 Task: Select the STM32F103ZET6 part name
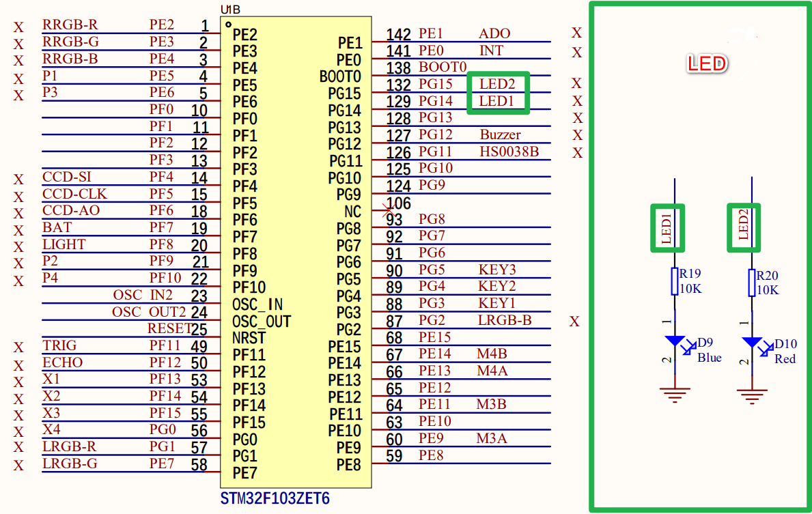point(275,498)
